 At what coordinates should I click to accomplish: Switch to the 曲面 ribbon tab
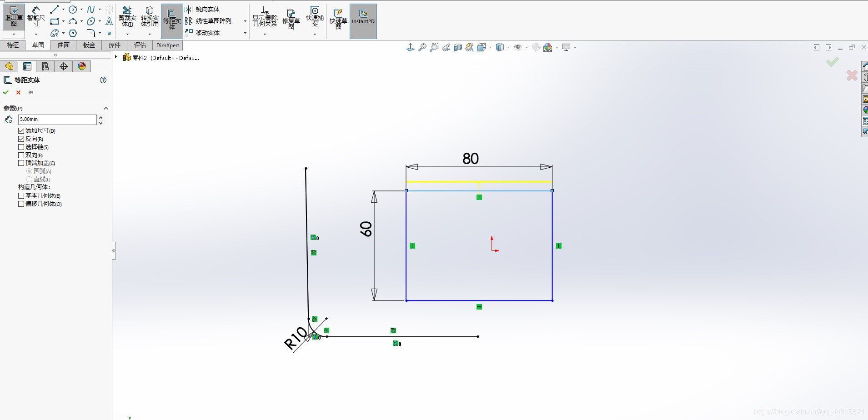[x=64, y=45]
